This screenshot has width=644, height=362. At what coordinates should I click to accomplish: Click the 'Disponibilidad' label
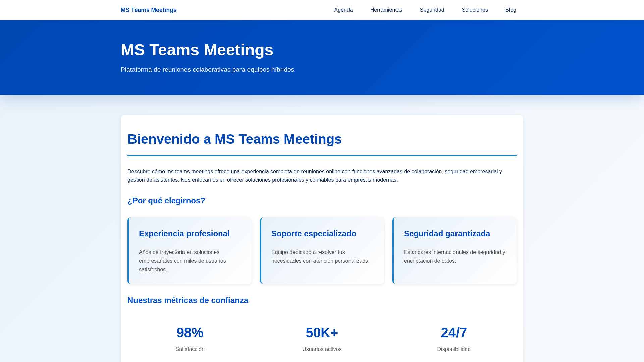coord(454,349)
